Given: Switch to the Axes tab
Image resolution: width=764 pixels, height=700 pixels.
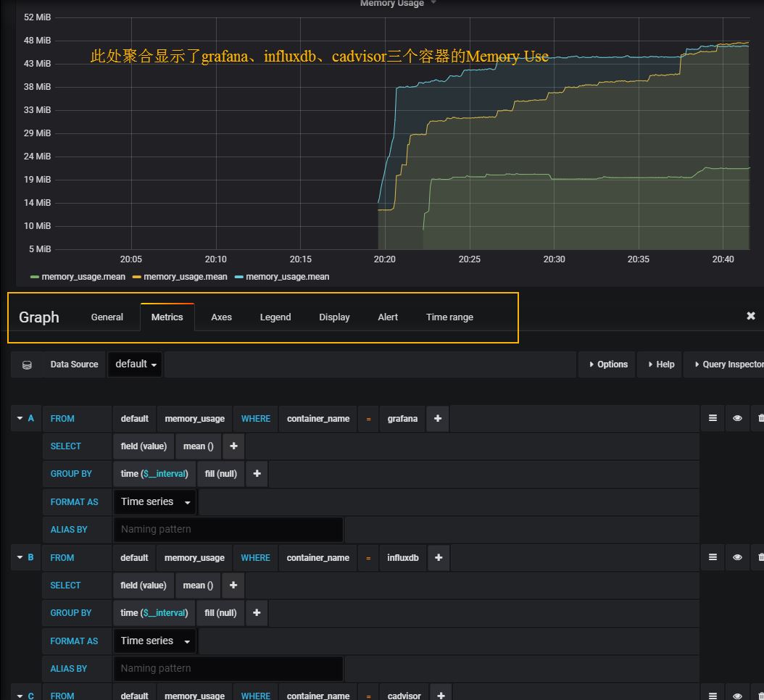Looking at the screenshot, I should [221, 317].
